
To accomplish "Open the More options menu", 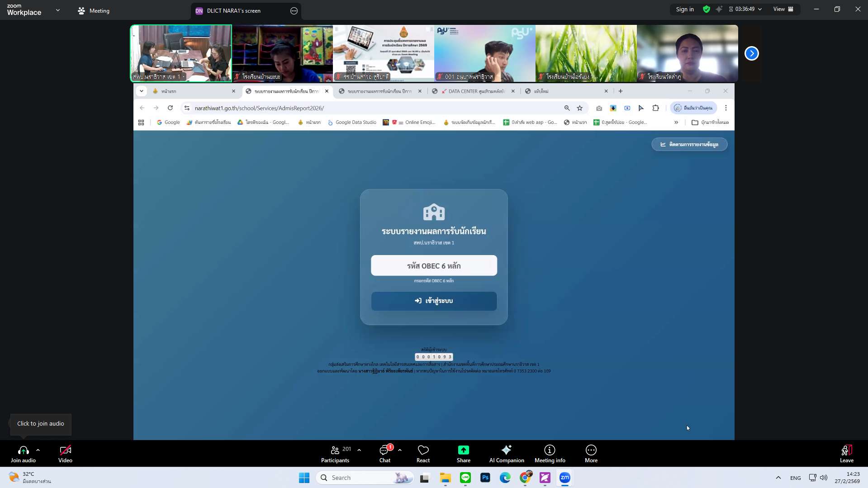I will pyautogui.click(x=591, y=454).
